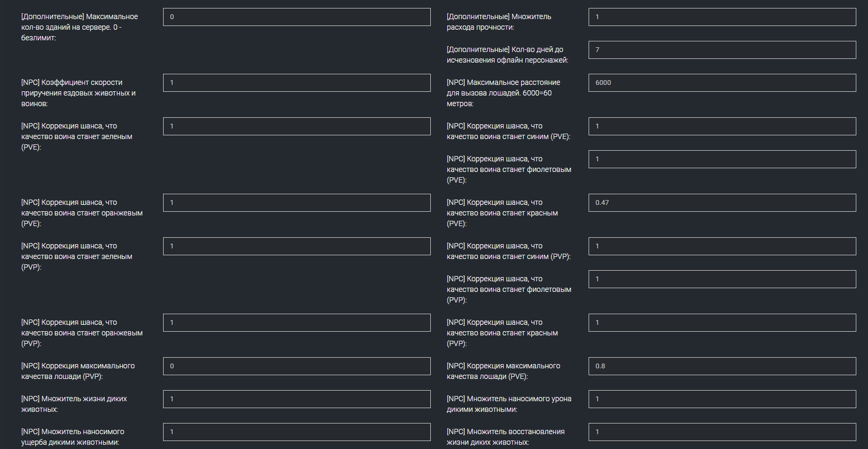The height and width of the screenshot is (449, 868).
Task: Select the purple warrior quality chance (PVE) field
Action: point(722,159)
